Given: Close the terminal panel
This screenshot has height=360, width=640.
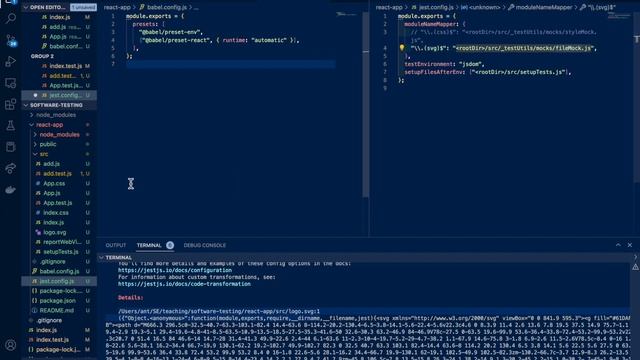Looking at the screenshot, I should 630,245.
